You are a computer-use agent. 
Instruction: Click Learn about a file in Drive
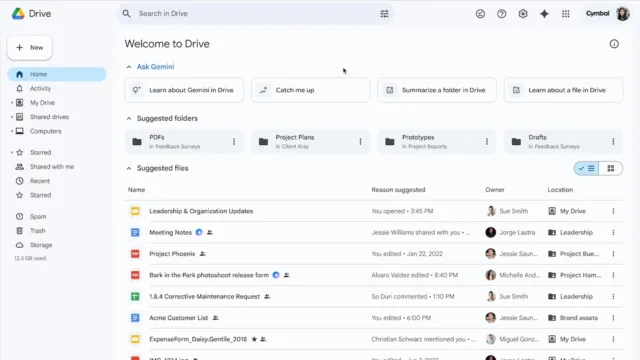[x=563, y=90]
